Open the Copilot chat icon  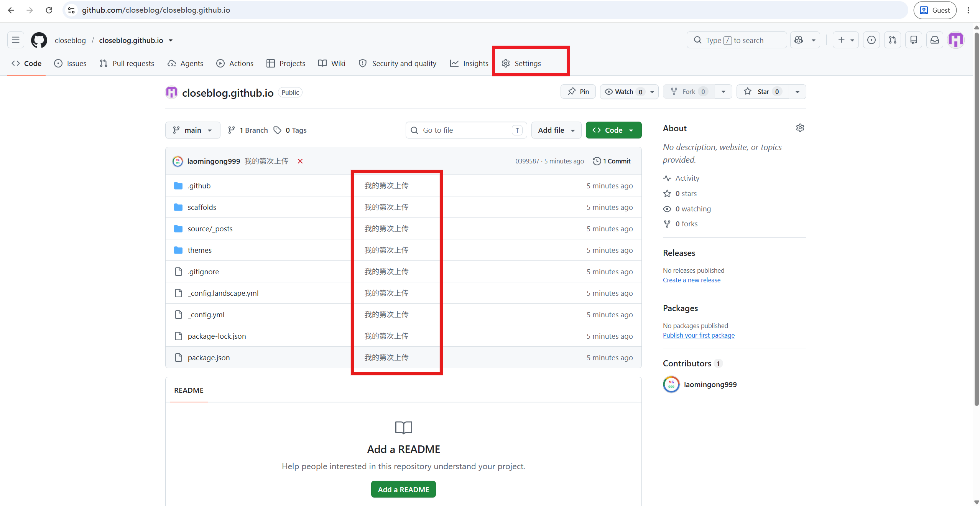[x=799, y=40]
